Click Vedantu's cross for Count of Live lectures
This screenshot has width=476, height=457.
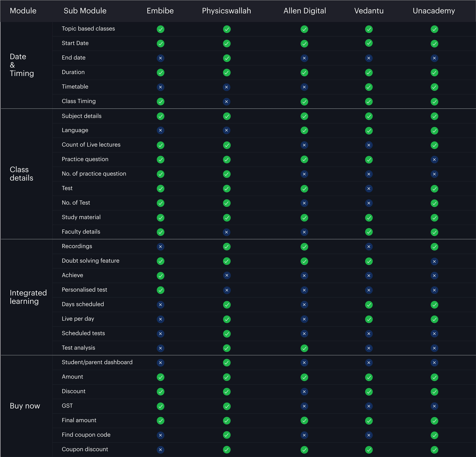coord(369,145)
